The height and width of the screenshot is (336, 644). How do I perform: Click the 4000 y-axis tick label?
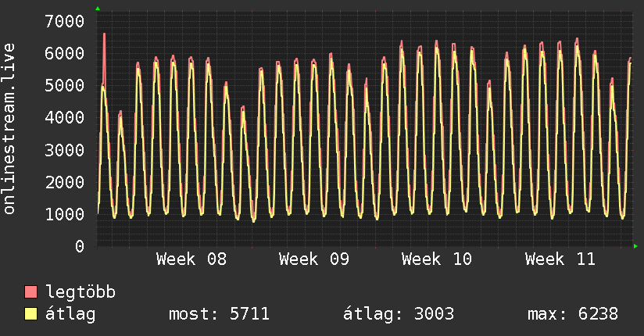(64, 117)
